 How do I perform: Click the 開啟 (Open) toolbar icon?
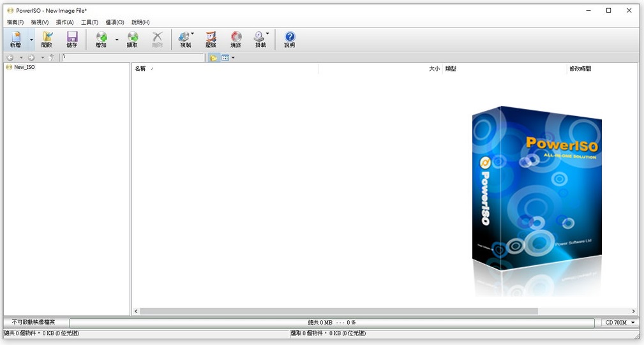(47, 40)
